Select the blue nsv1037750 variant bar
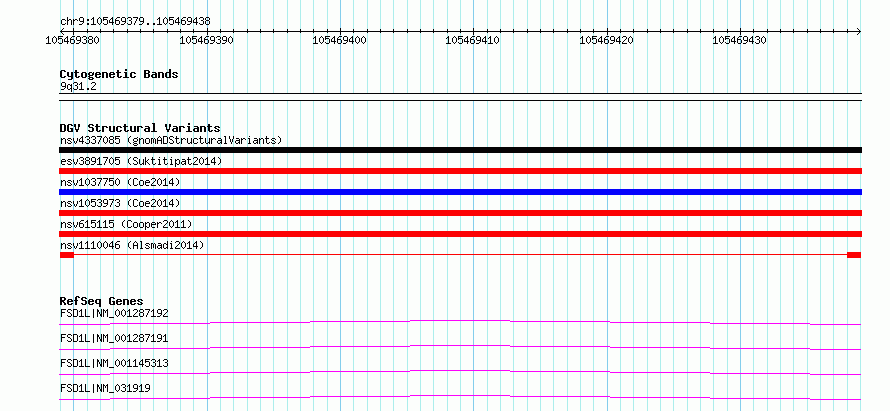This screenshot has height=411, width=890. [x=460, y=192]
